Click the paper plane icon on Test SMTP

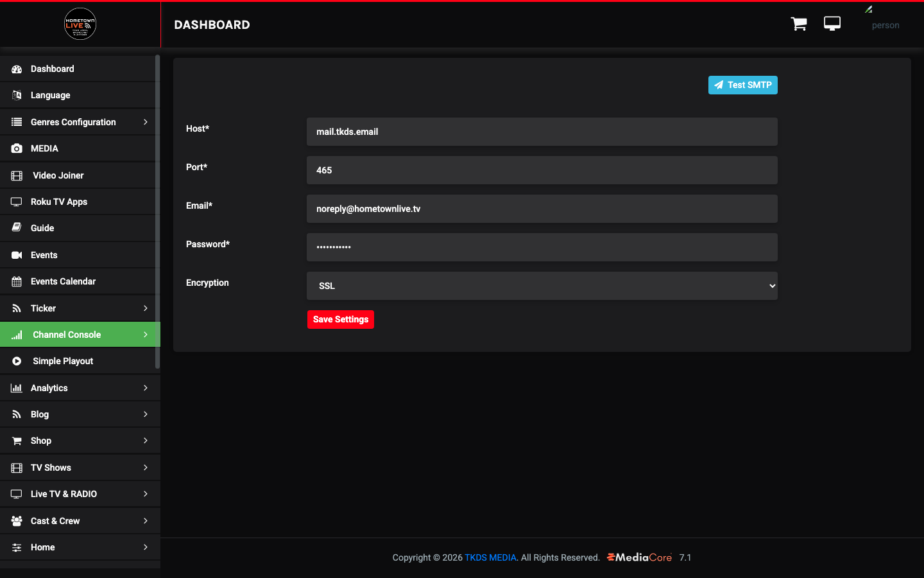tap(719, 85)
